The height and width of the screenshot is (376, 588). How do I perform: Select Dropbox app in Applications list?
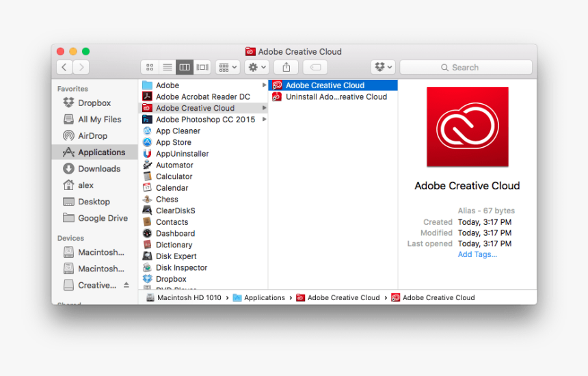(x=202, y=279)
